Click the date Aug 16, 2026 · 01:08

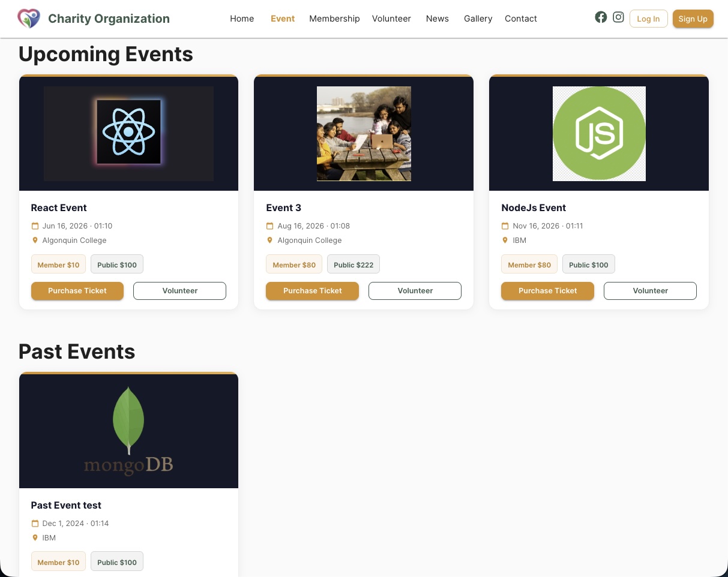[313, 226]
